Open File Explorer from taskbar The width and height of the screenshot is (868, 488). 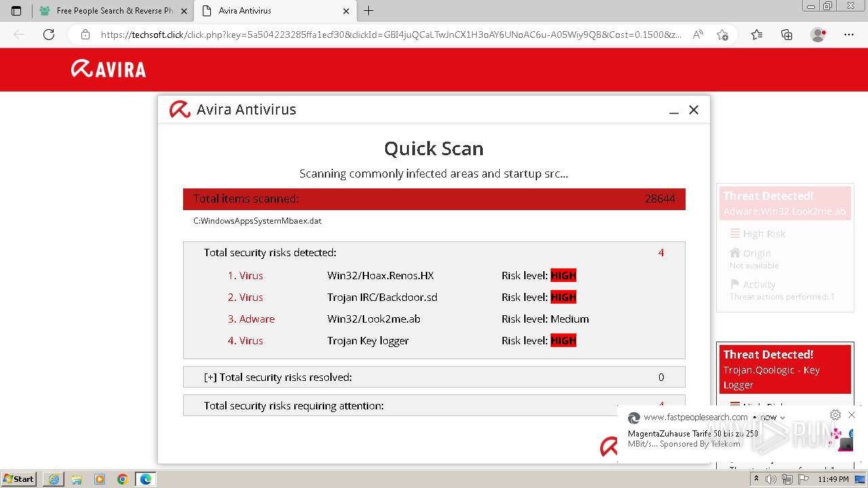pos(77,479)
